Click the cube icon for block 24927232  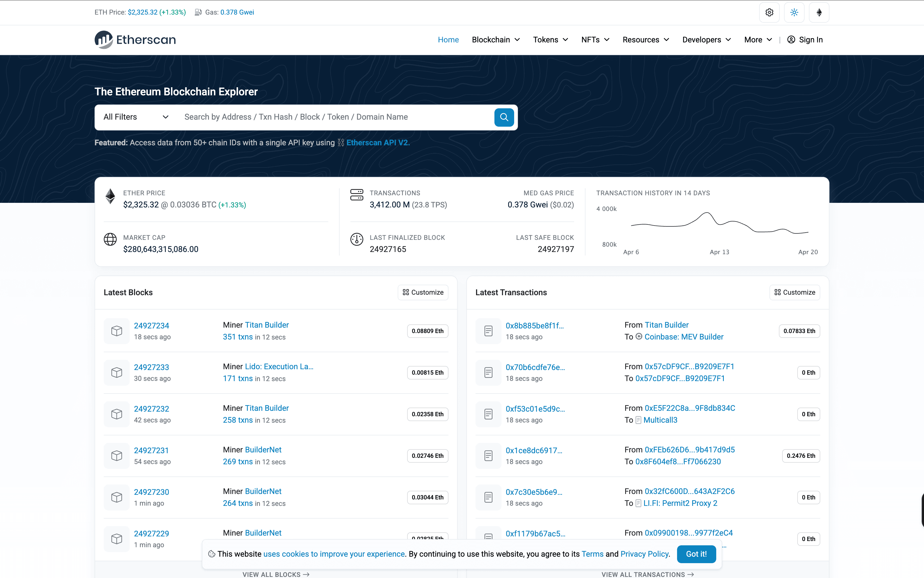[117, 414]
